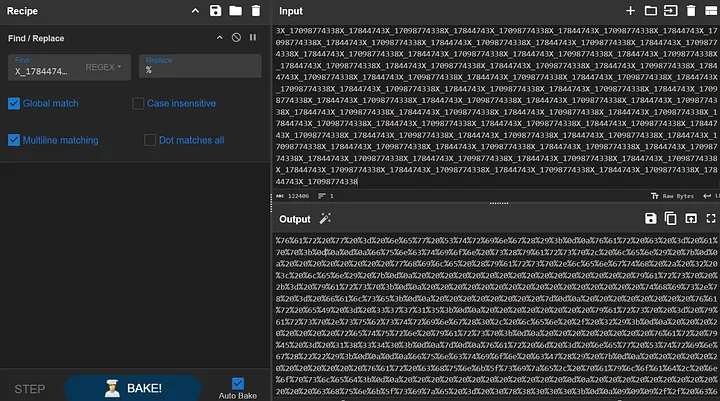This screenshot has width=720, height=401.
Task: Save the current recipe
Action: pyautogui.click(x=215, y=11)
